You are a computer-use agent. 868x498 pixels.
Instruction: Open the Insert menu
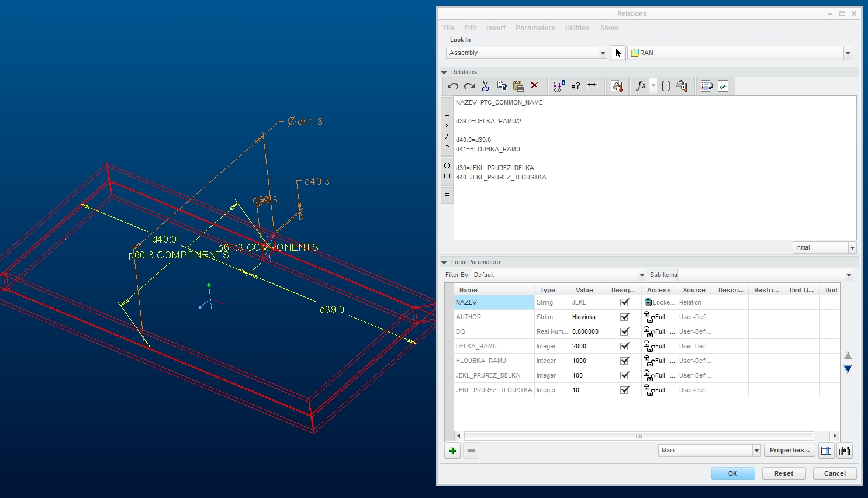[496, 28]
